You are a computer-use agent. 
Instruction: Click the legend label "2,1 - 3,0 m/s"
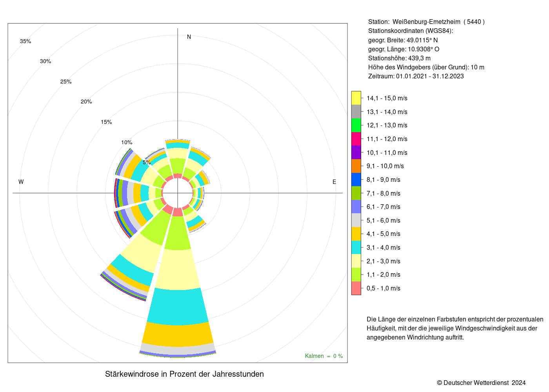pos(384,261)
